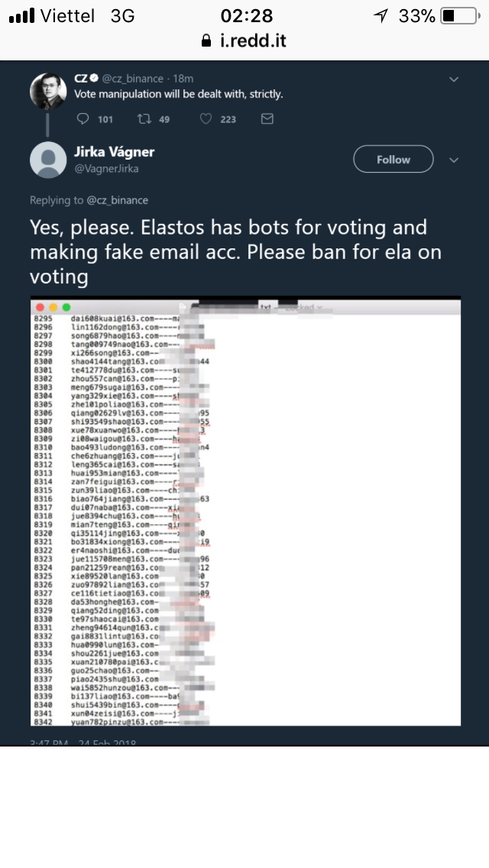Click the reply icon on CZ's tweet
Viewport: 489px width, 868px height.
point(85,119)
